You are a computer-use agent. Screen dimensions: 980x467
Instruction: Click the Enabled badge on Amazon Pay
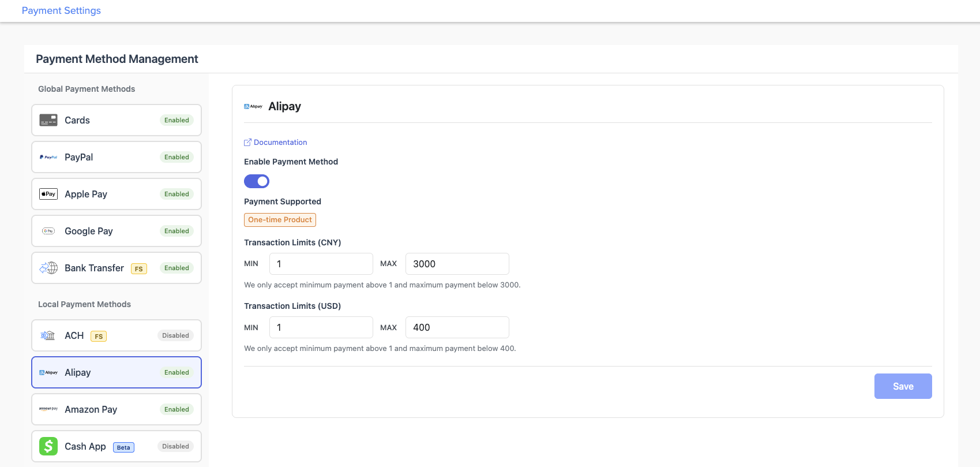coord(177,409)
